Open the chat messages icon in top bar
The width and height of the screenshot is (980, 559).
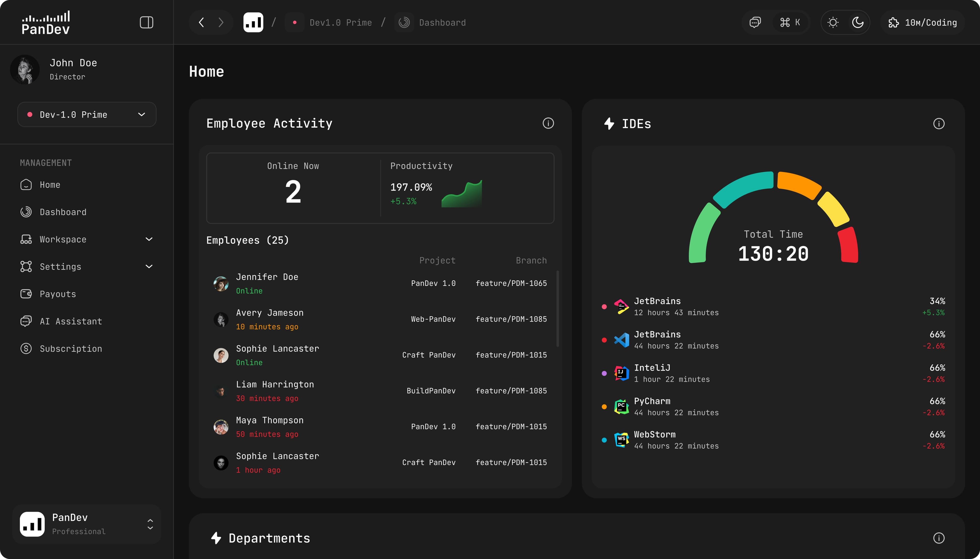point(755,22)
